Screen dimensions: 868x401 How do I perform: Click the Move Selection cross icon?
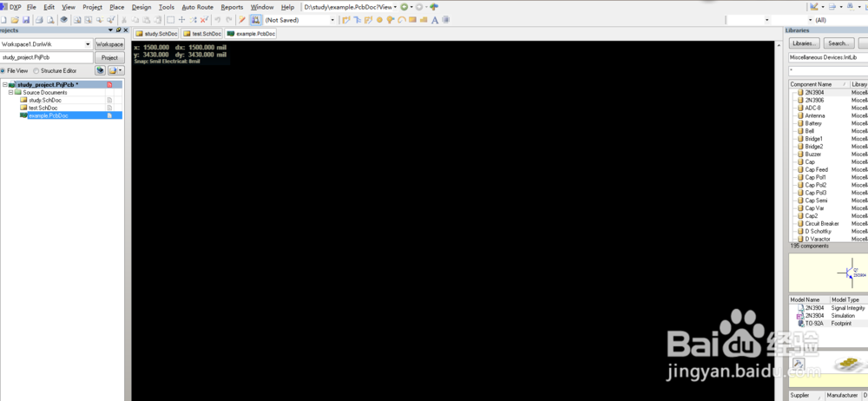click(181, 20)
